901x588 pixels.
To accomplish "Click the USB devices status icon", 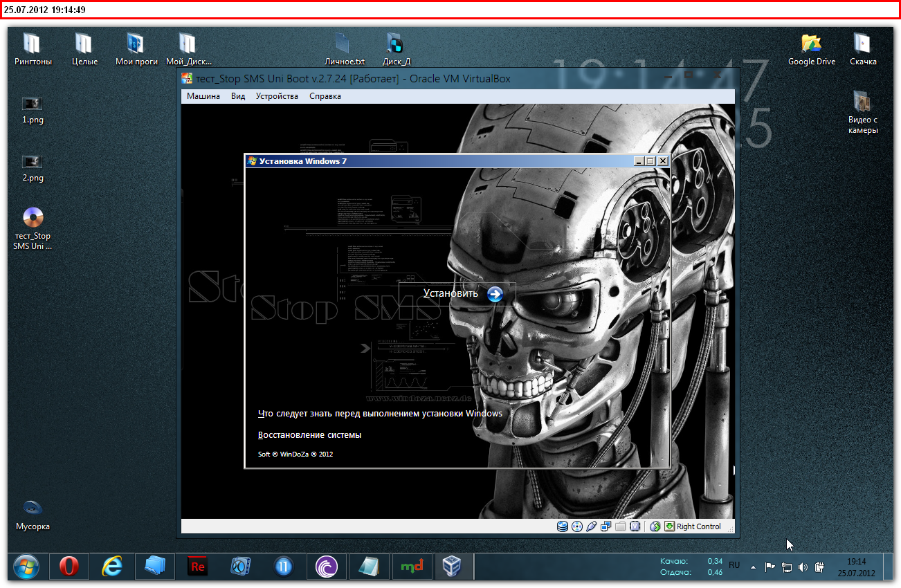I will tap(591, 526).
